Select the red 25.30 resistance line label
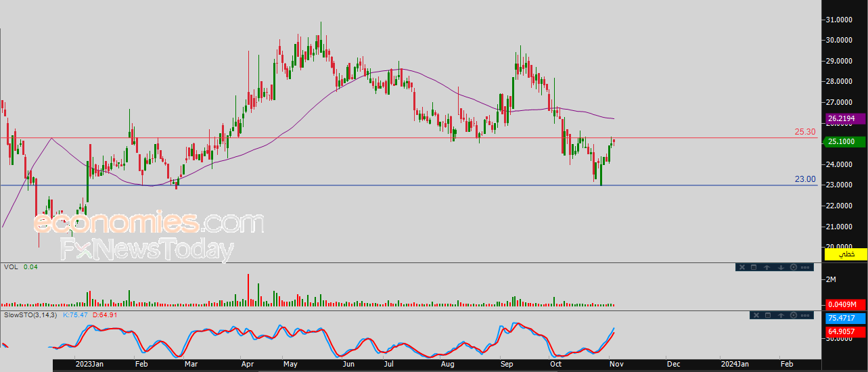Image resolution: width=868 pixels, height=372 pixels. point(804,132)
